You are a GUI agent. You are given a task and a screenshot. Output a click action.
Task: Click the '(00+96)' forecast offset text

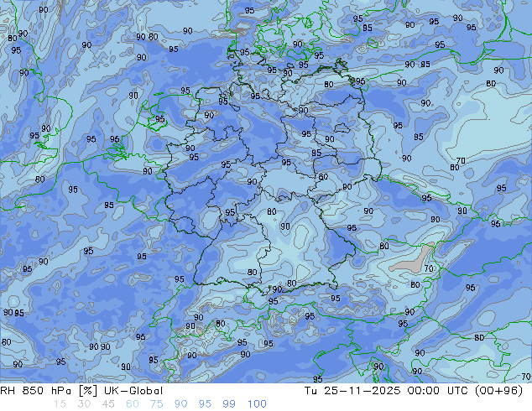click(x=498, y=391)
